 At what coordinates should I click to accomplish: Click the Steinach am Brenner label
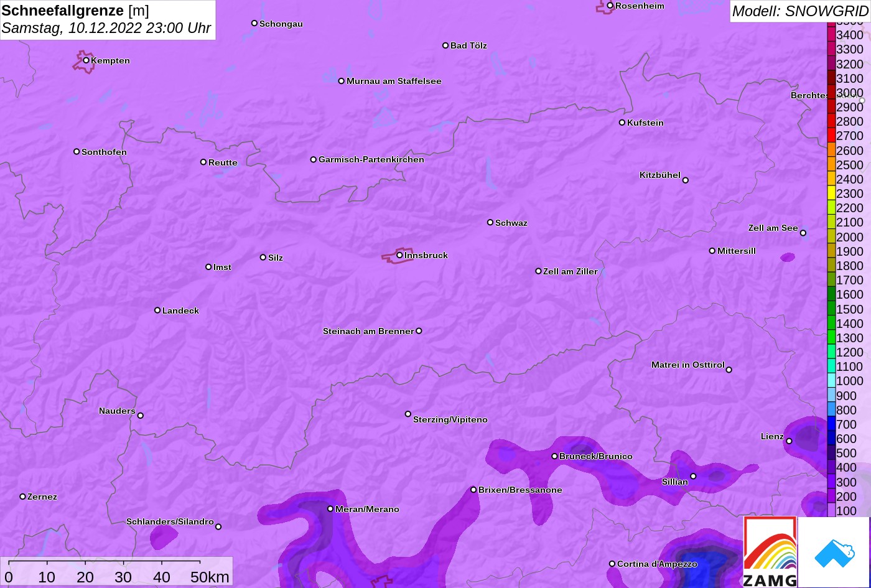click(368, 331)
